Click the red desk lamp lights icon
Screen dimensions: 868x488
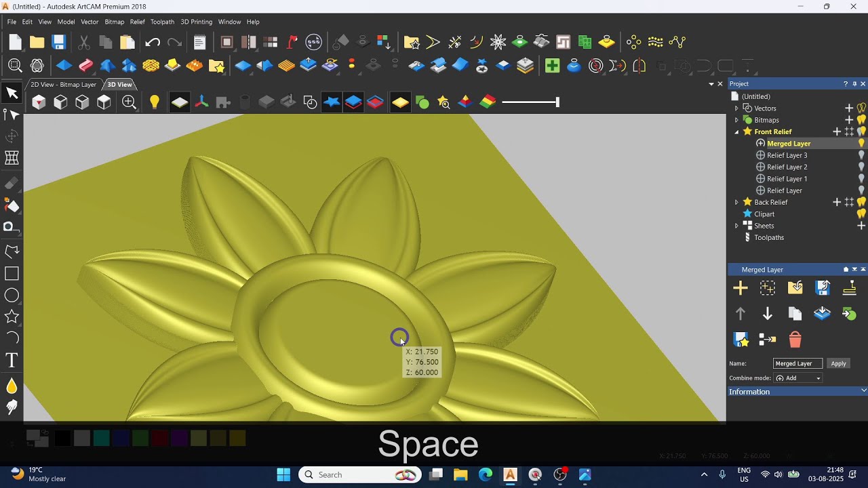[292, 42]
